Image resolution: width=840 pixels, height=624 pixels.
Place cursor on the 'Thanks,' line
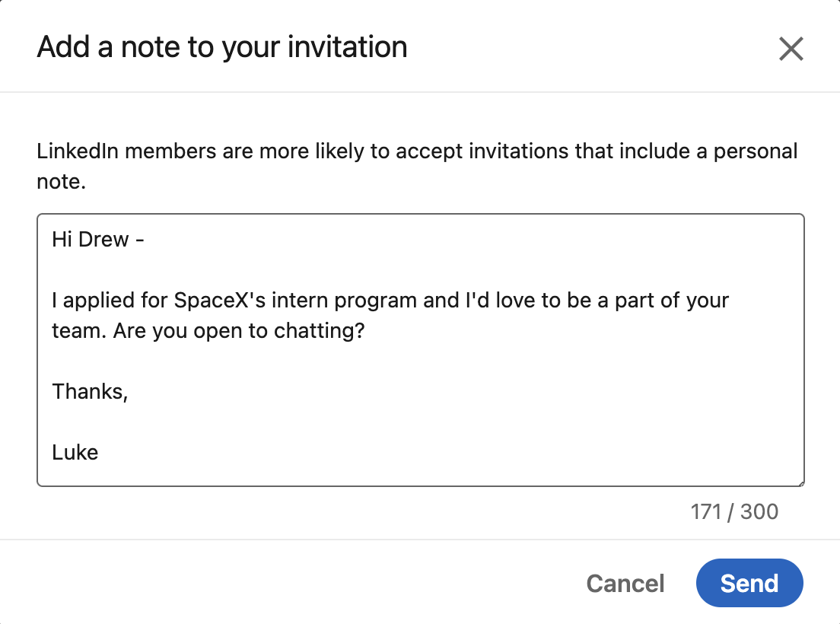pyautogui.click(x=90, y=392)
